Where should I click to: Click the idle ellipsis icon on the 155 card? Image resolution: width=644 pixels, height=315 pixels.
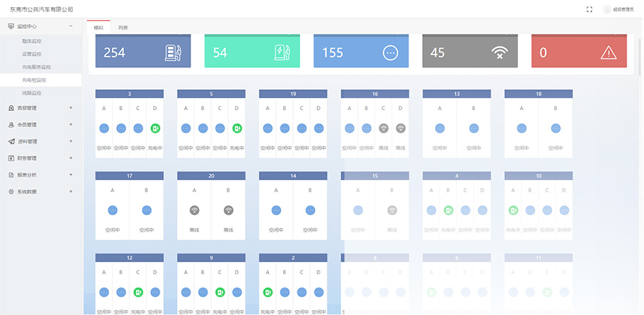(x=390, y=52)
